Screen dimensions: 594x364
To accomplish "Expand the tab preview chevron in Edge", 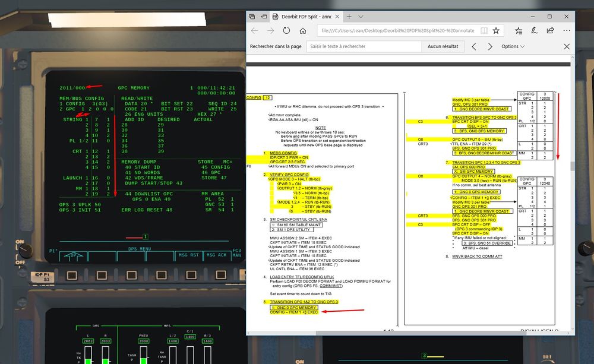I will tap(361, 17).
